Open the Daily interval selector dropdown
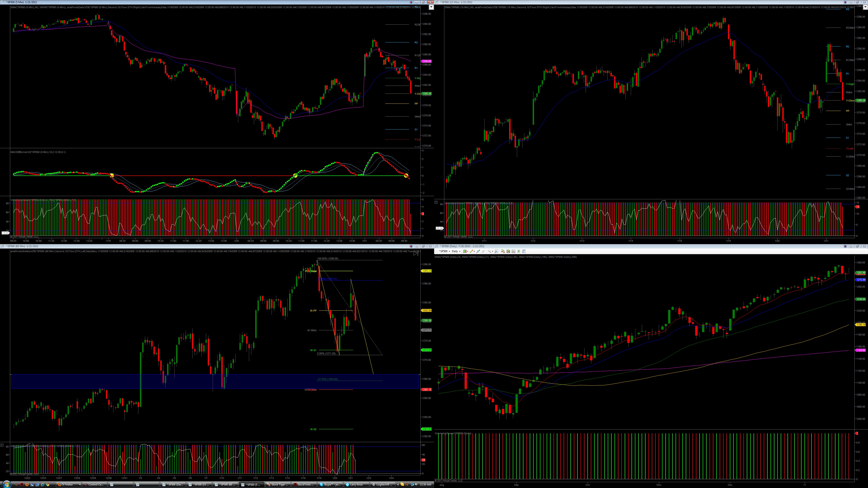Viewport: 868px width, 488px height. (x=456, y=251)
